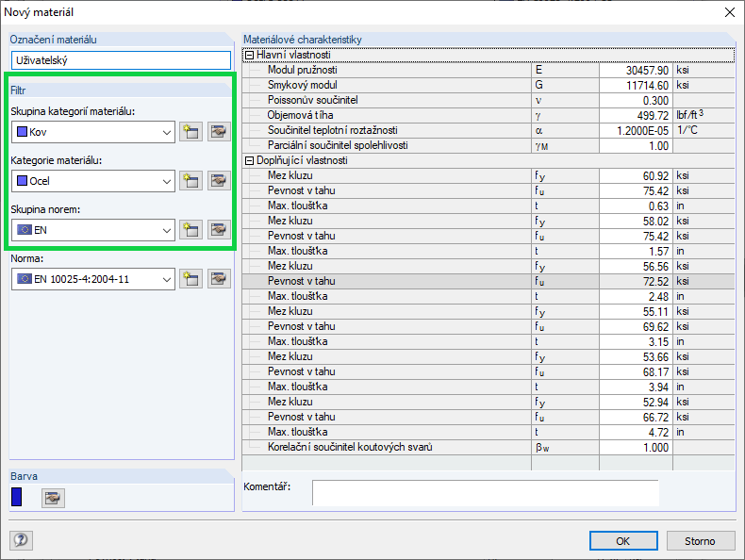
Task: Edit the Ocel material category
Action: tap(220, 181)
